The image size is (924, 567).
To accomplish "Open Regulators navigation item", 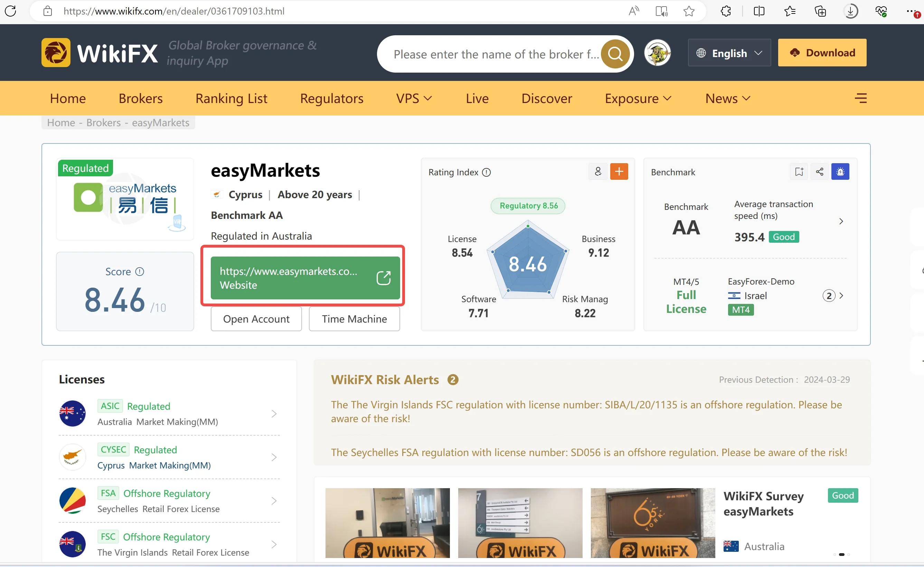I will [x=332, y=98].
